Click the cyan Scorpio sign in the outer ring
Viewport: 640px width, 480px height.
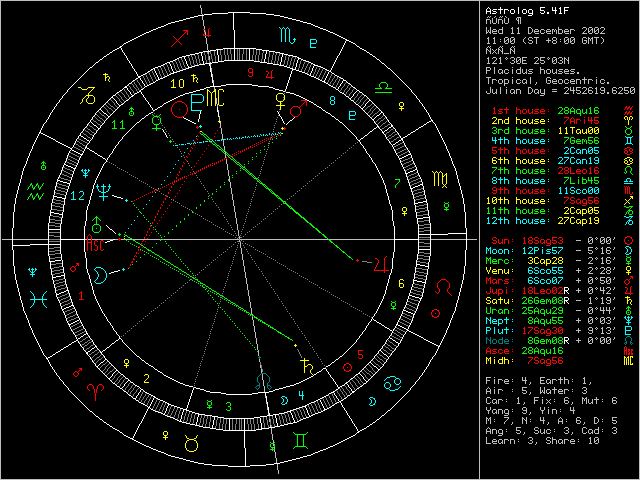(288, 36)
